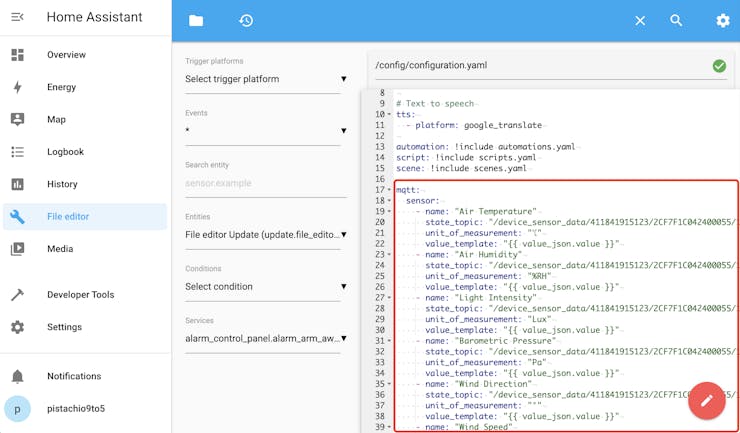Go to Energy in the sidebar
This screenshot has height=433, width=740.
click(61, 87)
